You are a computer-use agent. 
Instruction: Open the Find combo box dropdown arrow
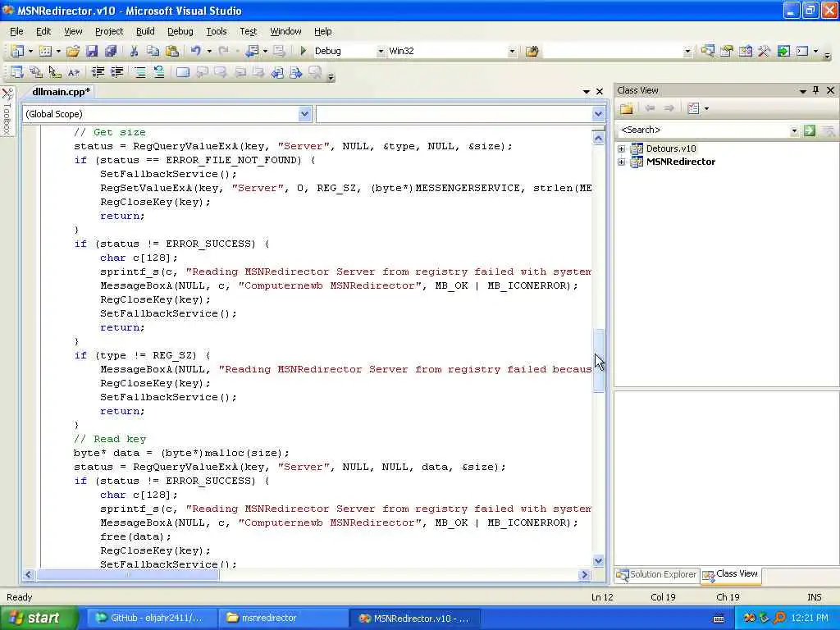coord(687,52)
